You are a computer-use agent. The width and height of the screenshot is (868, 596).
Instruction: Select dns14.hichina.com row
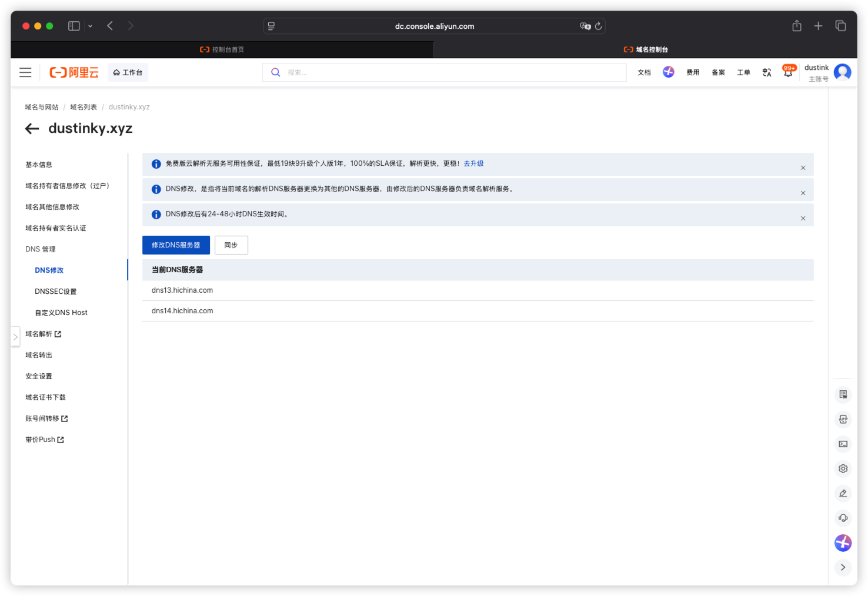478,311
